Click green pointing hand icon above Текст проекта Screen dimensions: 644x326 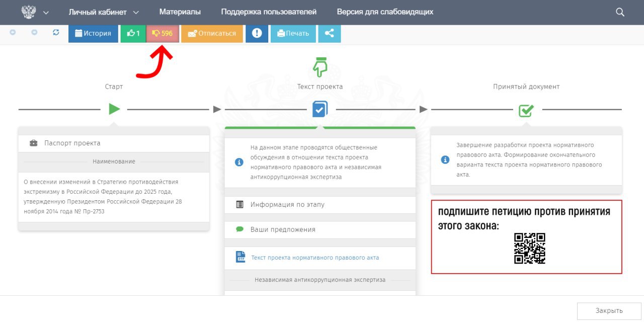click(x=320, y=66)
